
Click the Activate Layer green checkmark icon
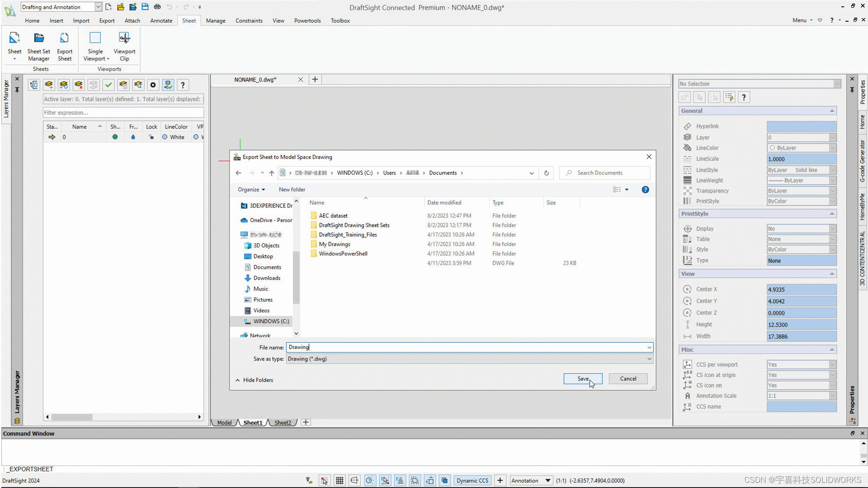(108, 85)
